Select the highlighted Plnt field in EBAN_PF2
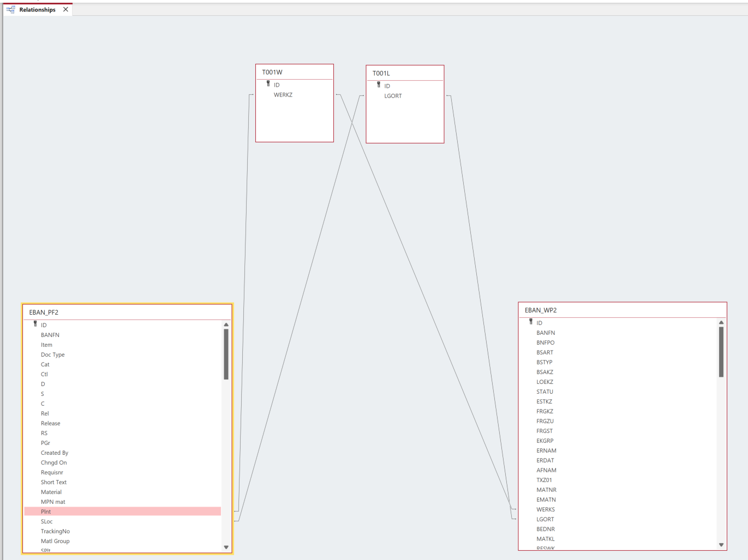This screenshot has width=748, height=560. [x=46, y=511]
